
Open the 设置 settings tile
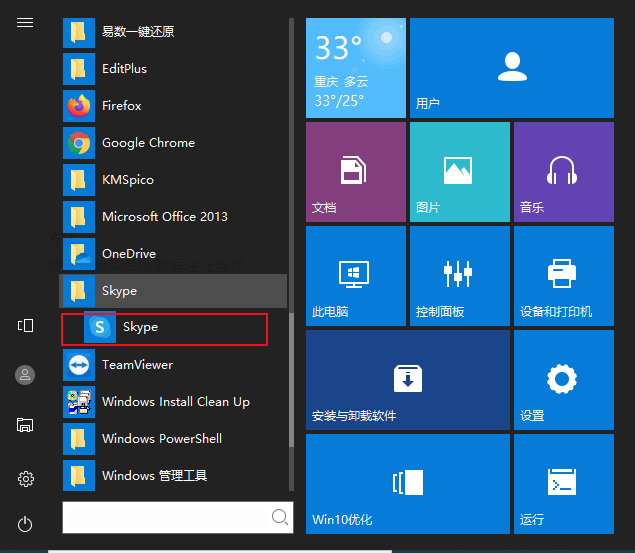(x=564, y=380)
